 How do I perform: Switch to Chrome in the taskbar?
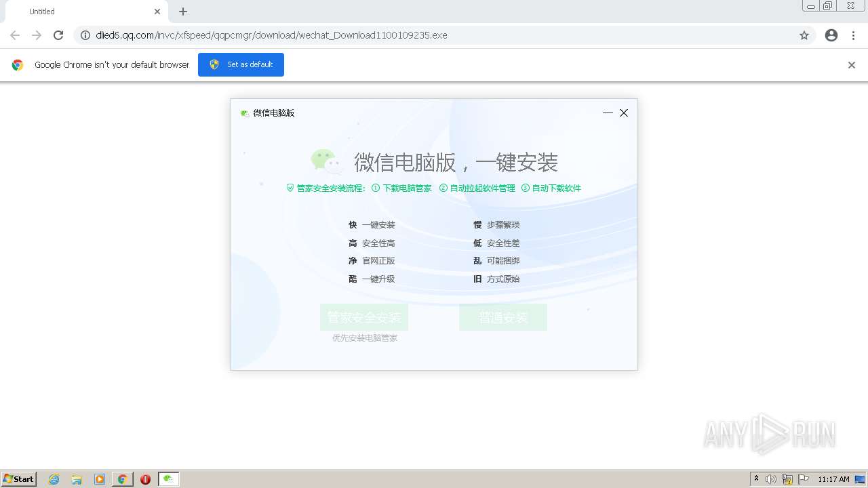[123, 479]
